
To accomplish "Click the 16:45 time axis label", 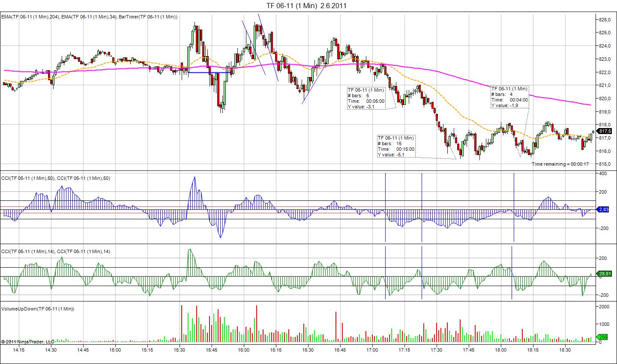I will (340, 350).
